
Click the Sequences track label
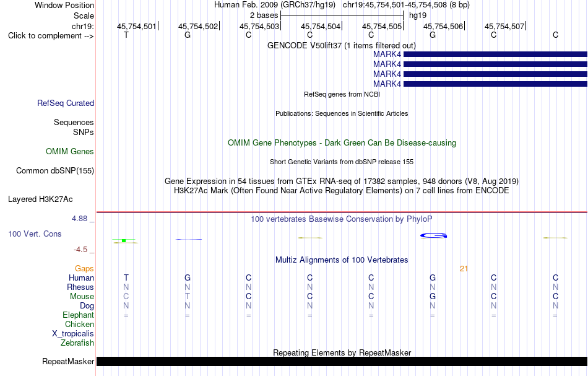(x=74, y=122)
